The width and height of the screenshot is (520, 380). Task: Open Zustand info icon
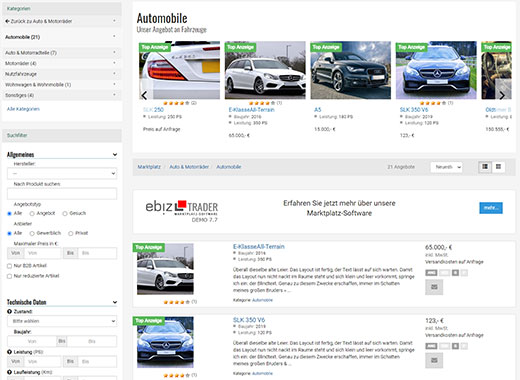click(9, 311)
